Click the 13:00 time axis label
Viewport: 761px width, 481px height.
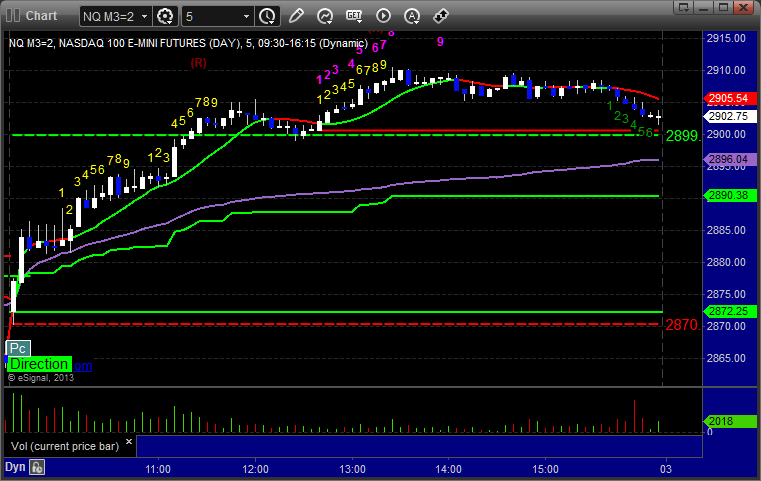click(352, 469)
